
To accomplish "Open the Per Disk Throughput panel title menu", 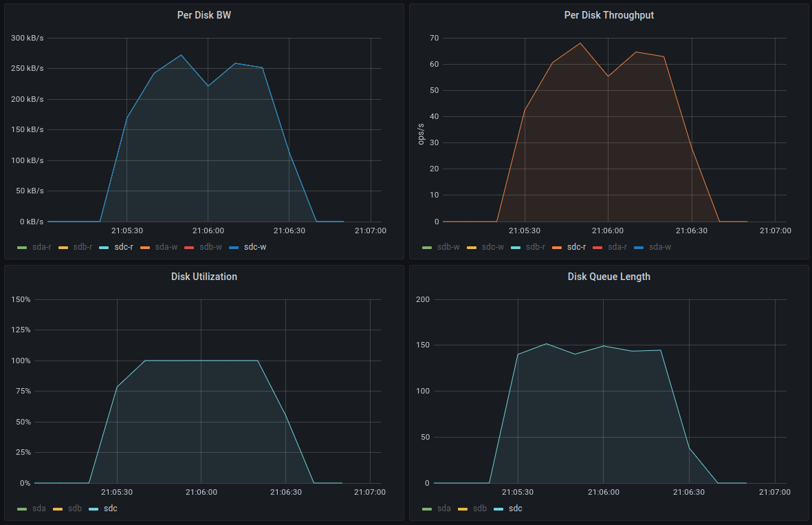I will 608,15.
